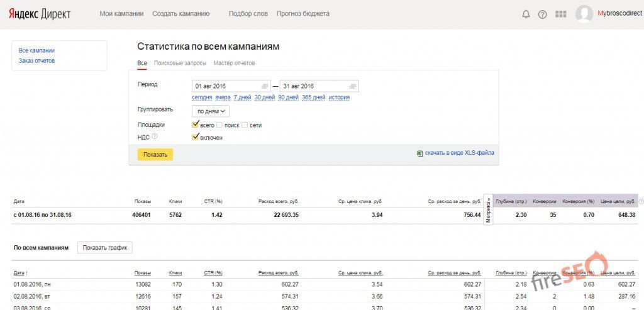
Task: Click the Показать график button
Action: (104, 248)
